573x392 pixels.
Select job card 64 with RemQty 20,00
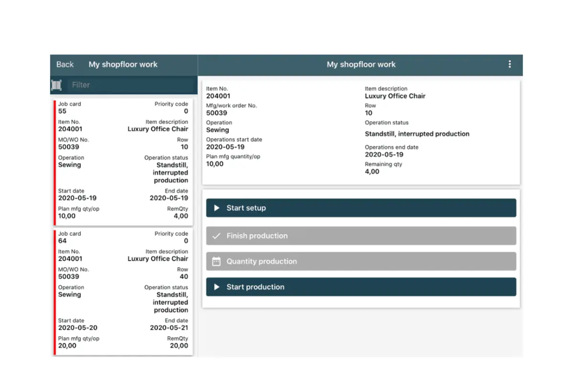coord(123,291)
